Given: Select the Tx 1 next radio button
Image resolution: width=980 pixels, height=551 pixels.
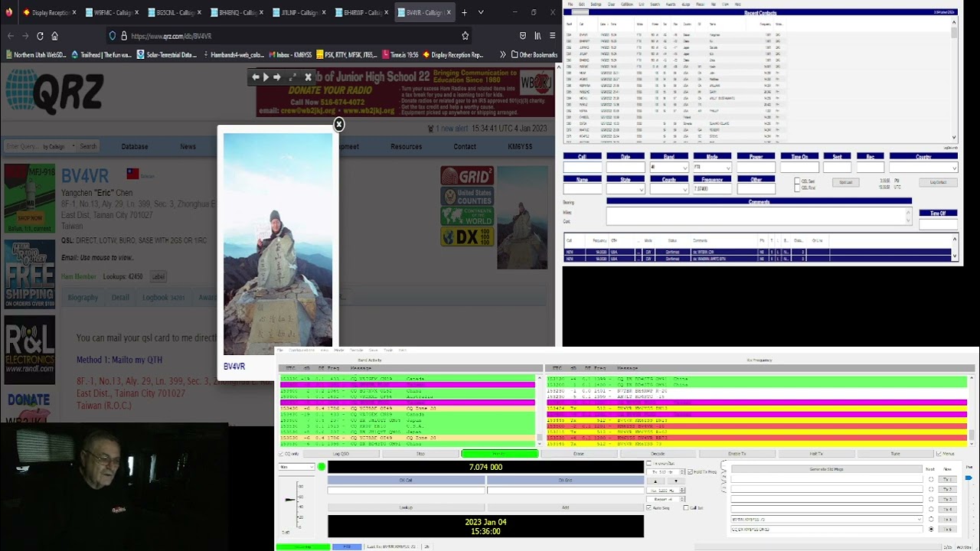Looking at the screenshot, I should coord(931,480).
